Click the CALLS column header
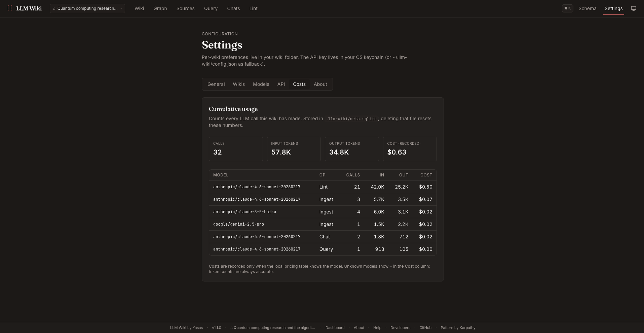 pos(353,175)
